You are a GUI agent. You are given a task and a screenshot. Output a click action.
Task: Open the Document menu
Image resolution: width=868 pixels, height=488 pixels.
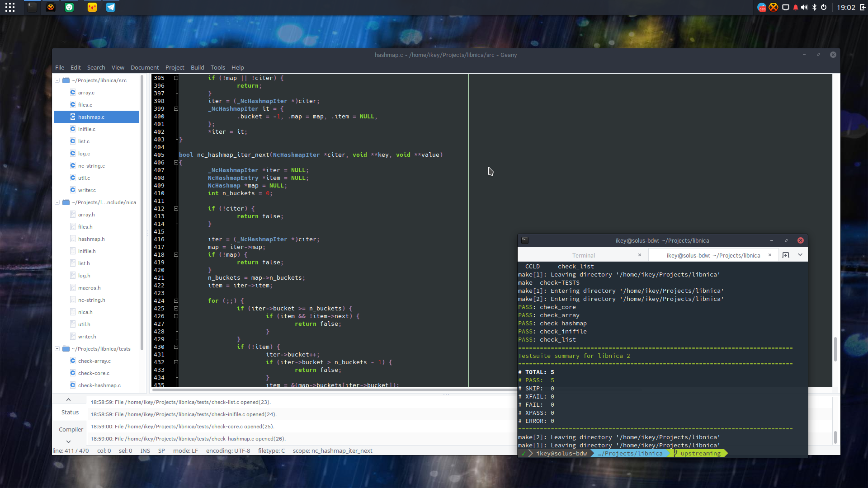click(145, 67)
